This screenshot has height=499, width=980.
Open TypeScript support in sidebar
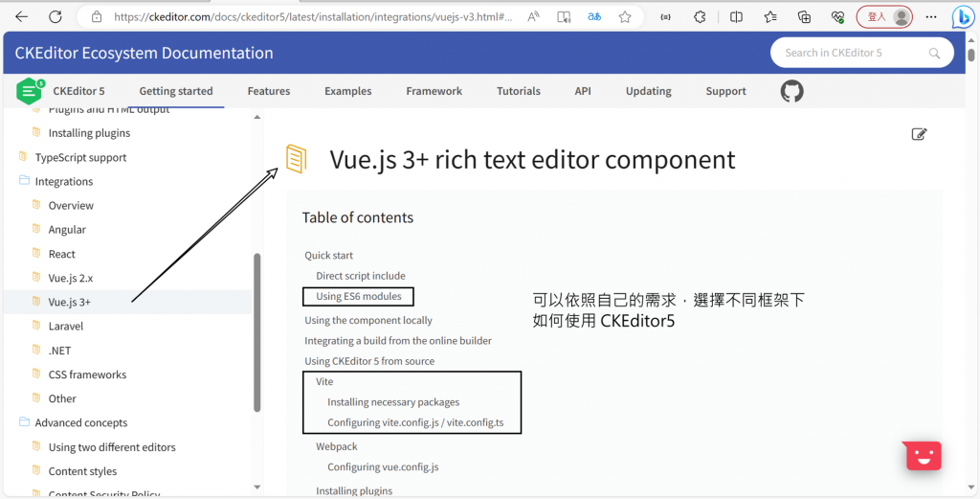coord(80,158)
